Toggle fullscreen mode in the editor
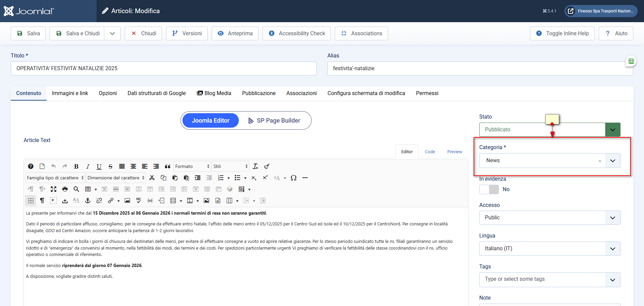 (53, 189)
